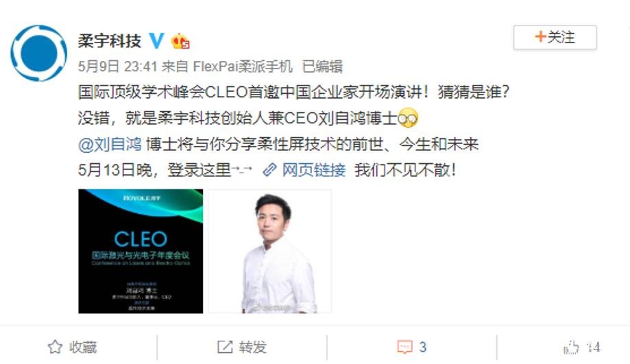Open the CLEO conference poster thumbnail
630x364 pixels.
[x=141, y=251]
